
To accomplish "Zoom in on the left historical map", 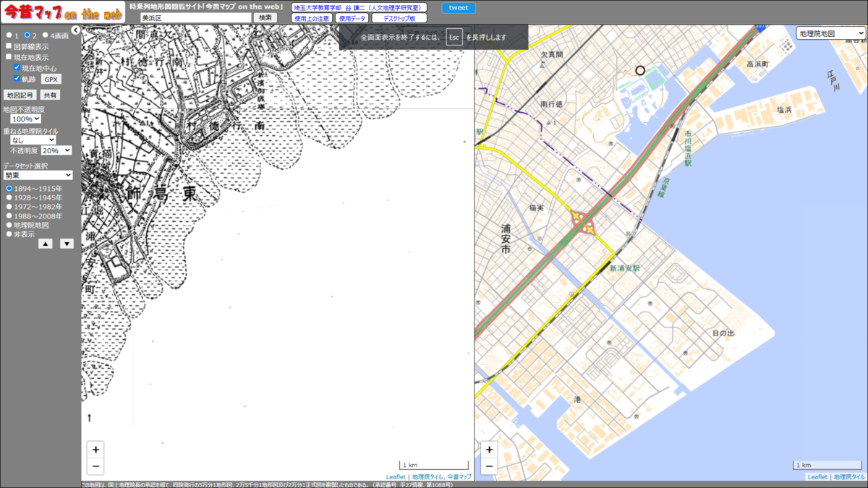I will coord(95,449).
